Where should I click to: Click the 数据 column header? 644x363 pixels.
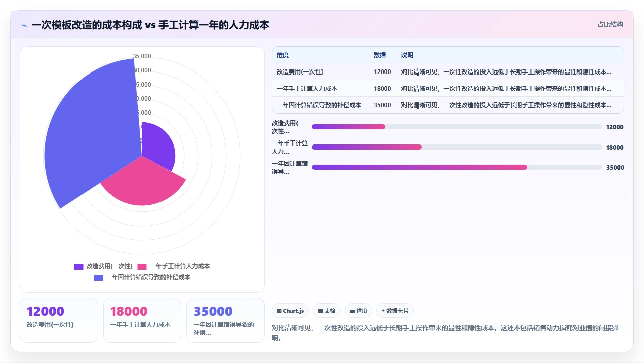coord(380,55)
